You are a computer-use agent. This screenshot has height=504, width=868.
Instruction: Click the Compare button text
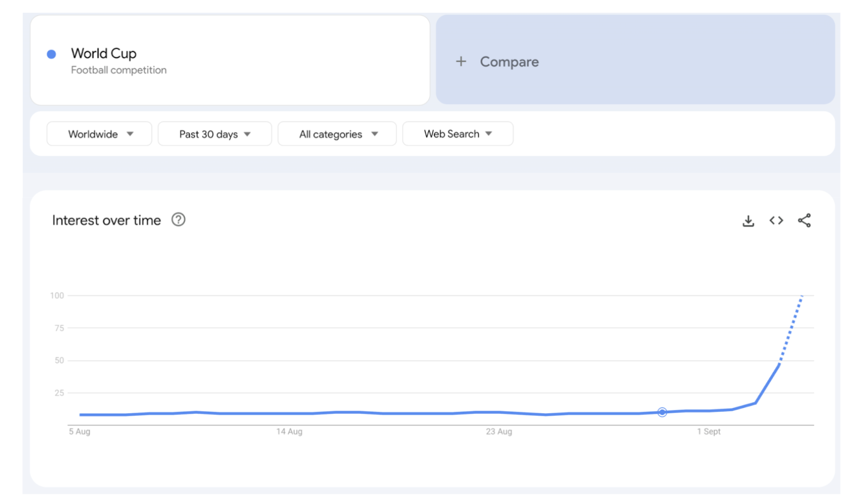(509, 62)
